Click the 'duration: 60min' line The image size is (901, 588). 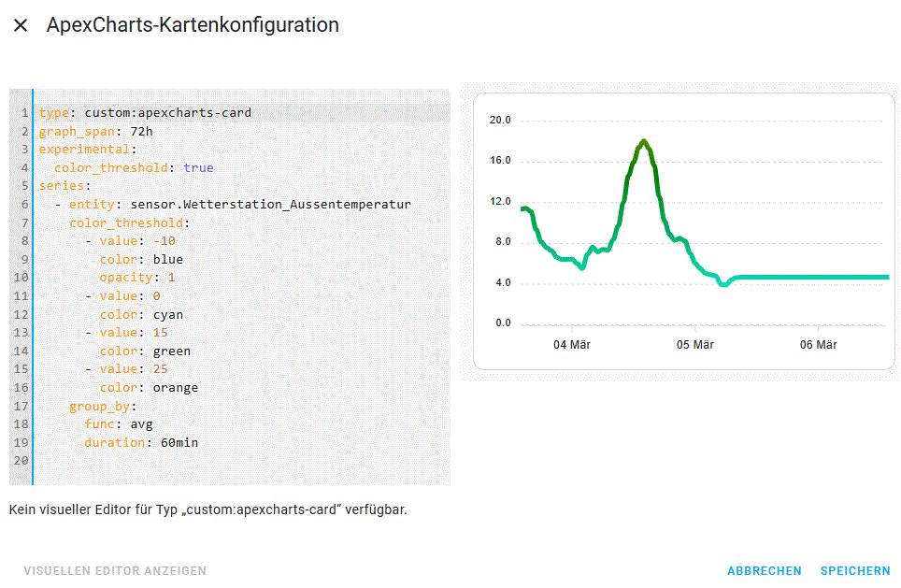tap(140, 443)
